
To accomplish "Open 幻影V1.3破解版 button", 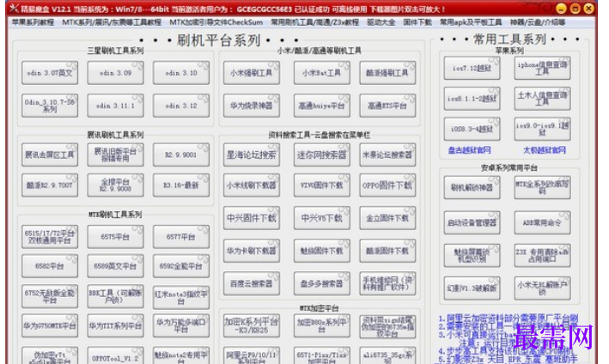I will tap(472, 288).
